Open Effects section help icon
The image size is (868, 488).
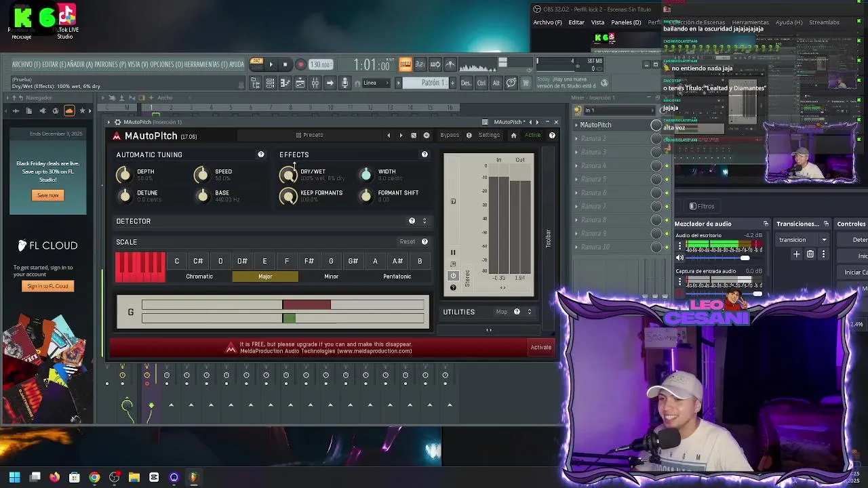[425, 155]
